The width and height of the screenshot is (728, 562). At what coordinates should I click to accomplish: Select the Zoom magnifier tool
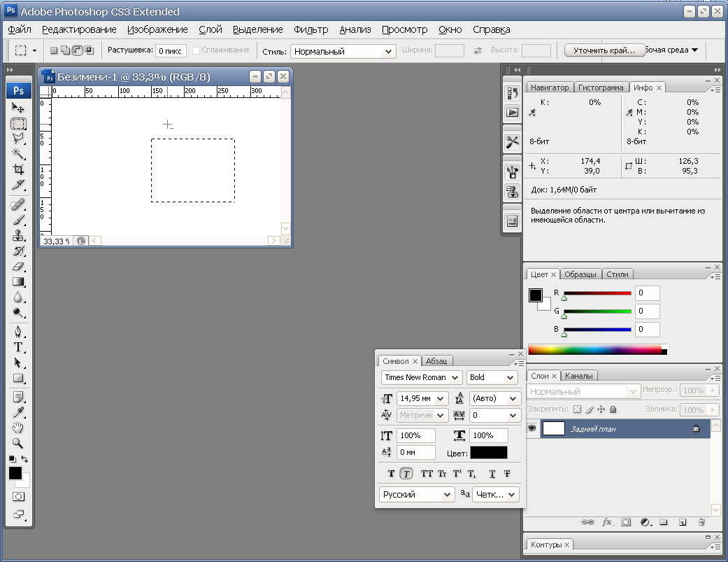pos(18,443)
